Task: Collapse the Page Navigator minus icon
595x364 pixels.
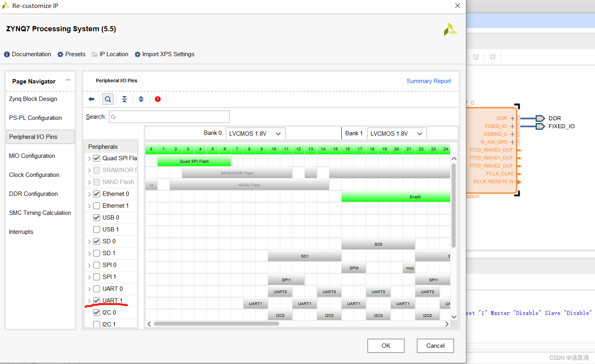Action: (68, 80)
